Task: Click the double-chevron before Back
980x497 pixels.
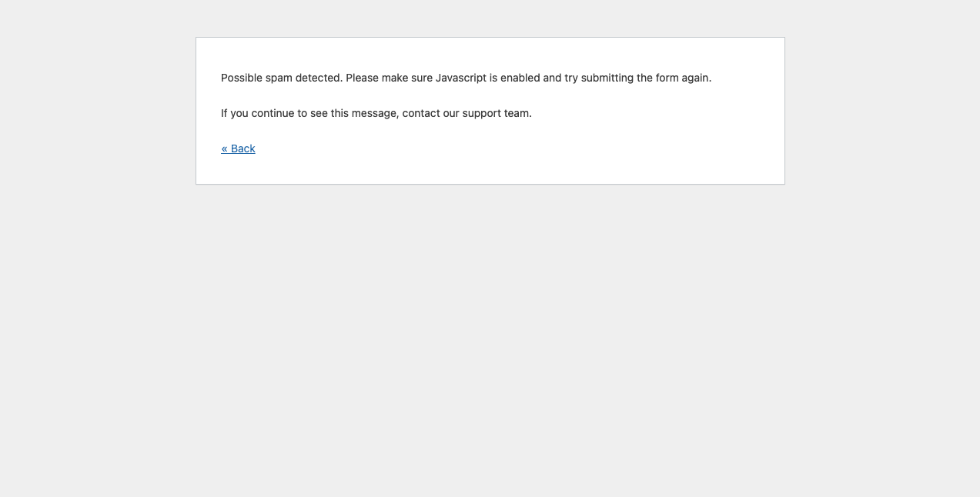Action: click(225, 148)
